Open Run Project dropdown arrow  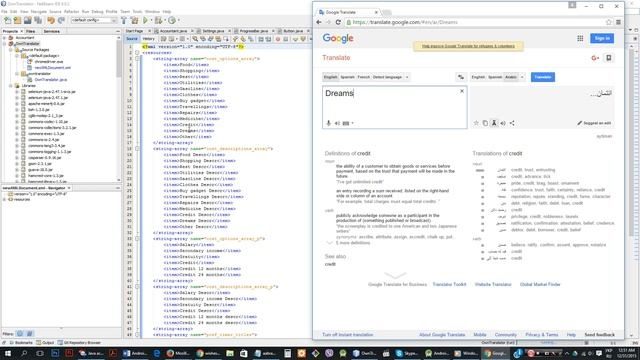[x=151, y=20]
